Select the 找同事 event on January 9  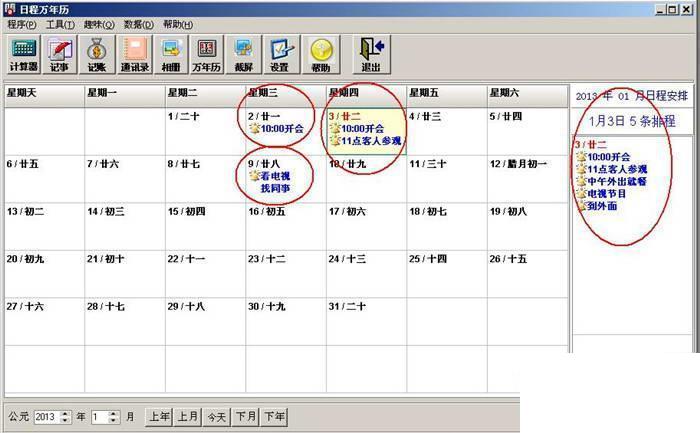click(x=275, y=188)
